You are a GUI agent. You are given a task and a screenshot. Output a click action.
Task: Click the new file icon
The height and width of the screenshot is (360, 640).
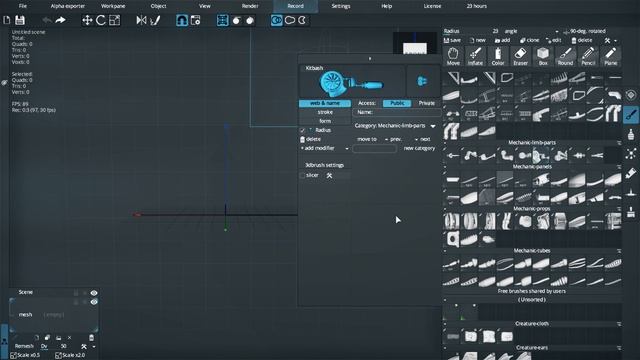pyautogui.click(x=7, y=20)
